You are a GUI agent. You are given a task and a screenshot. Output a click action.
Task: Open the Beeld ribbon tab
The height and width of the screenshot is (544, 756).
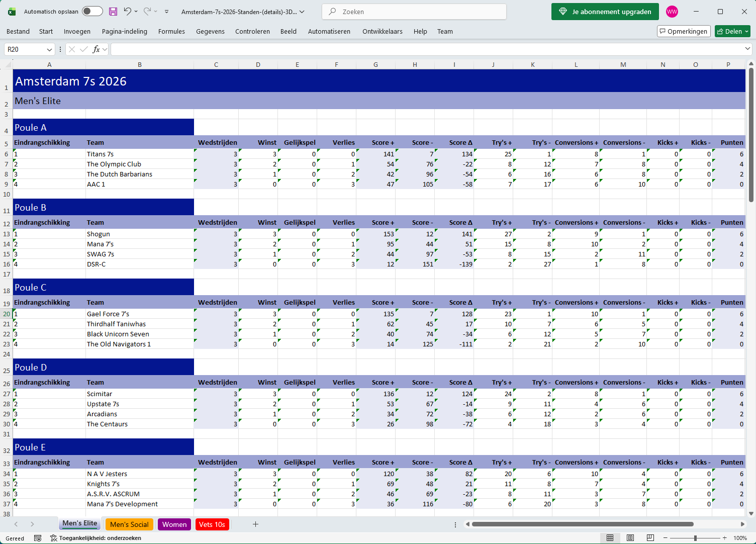coord(289,31)
